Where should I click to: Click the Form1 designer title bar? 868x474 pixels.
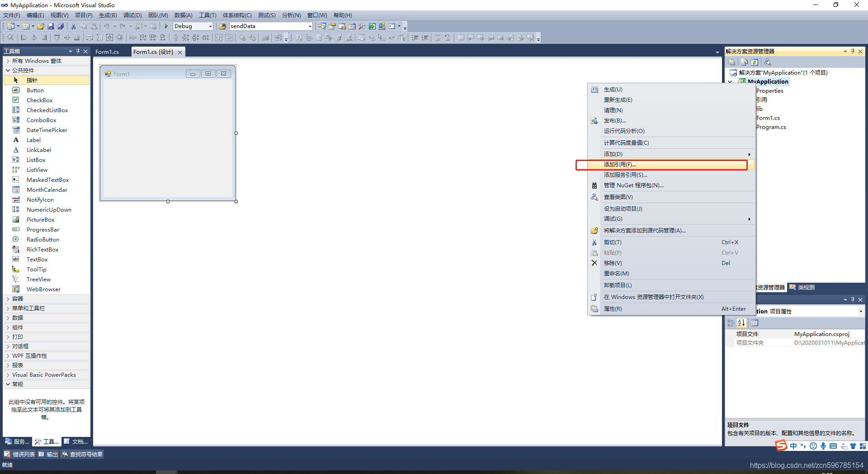(x=168, y=74)
